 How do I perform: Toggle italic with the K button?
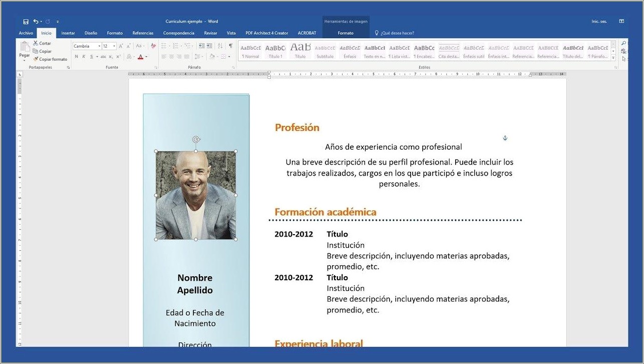pos(83,56)
